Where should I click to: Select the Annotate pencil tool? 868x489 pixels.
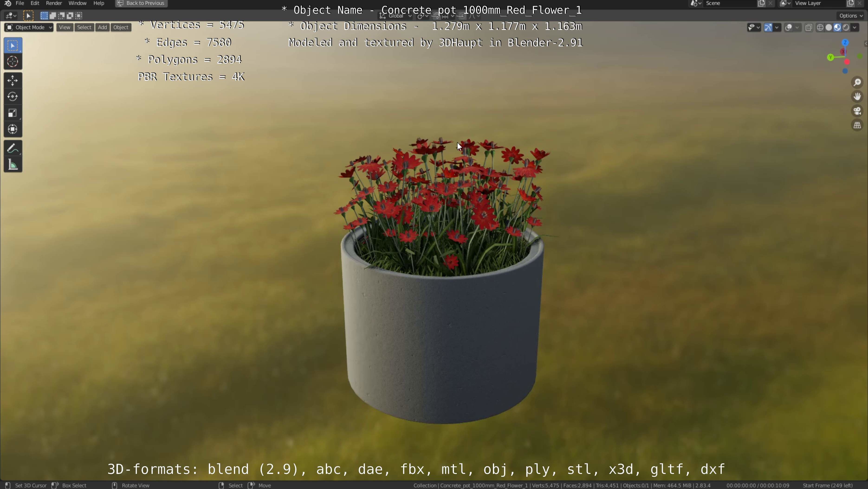(x=13, y=148)
